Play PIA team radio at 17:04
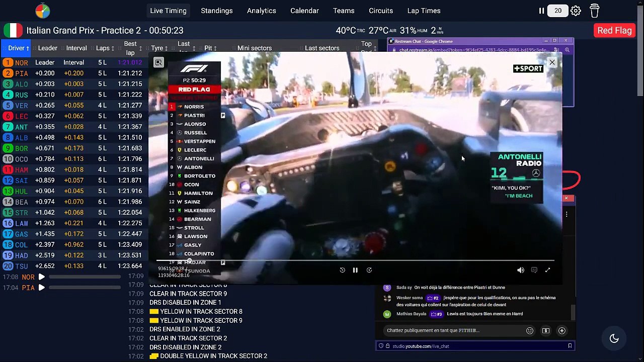The height and width of the screenshot is (362, 644). [x=42, y=288]
